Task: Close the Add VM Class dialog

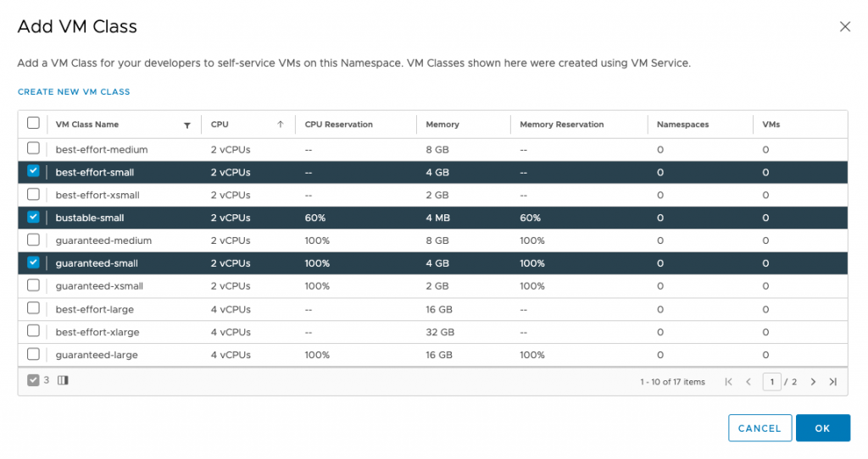Action: (x=844, y=27)
